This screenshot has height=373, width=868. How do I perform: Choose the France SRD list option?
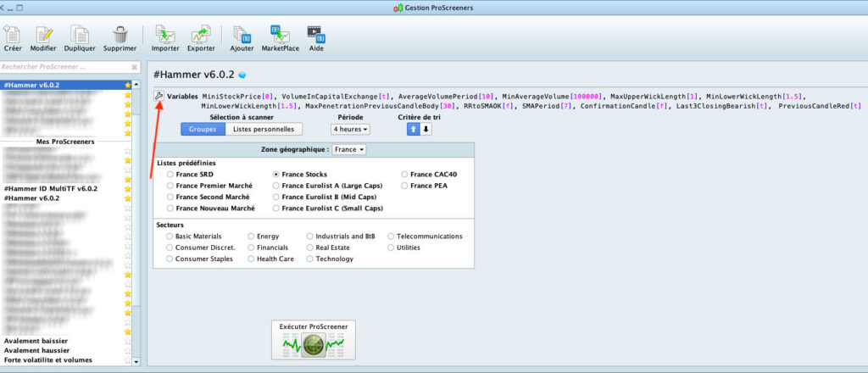171,174
